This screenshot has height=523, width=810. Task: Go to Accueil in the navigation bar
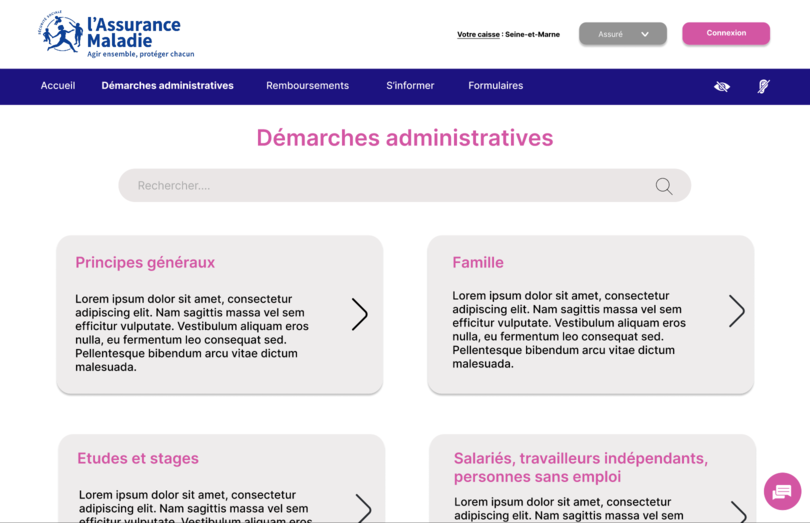(x=58, y=86)
